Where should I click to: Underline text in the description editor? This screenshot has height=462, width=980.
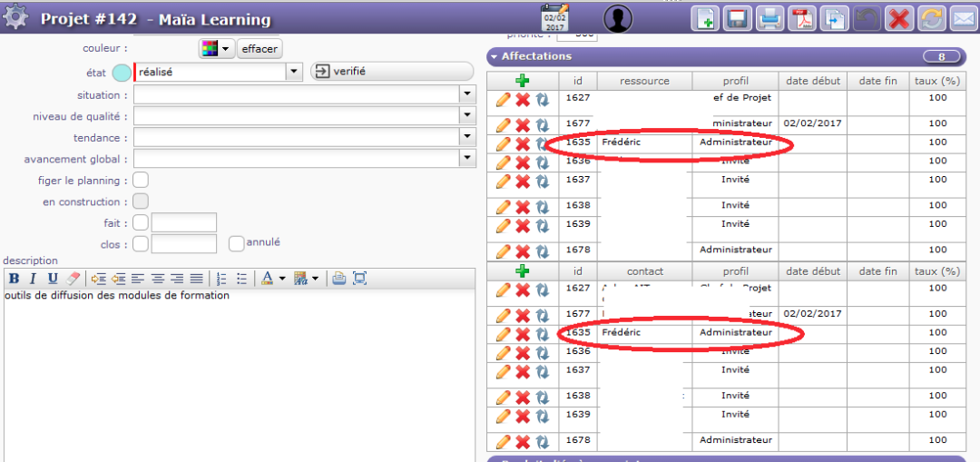54,279
